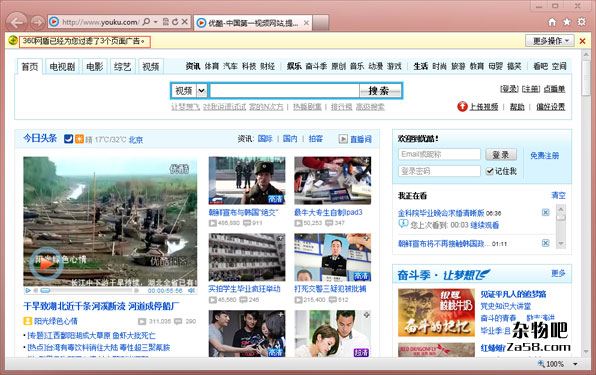Switch to the 视频 tab
The image size is (596, 375).
[151, 67]
